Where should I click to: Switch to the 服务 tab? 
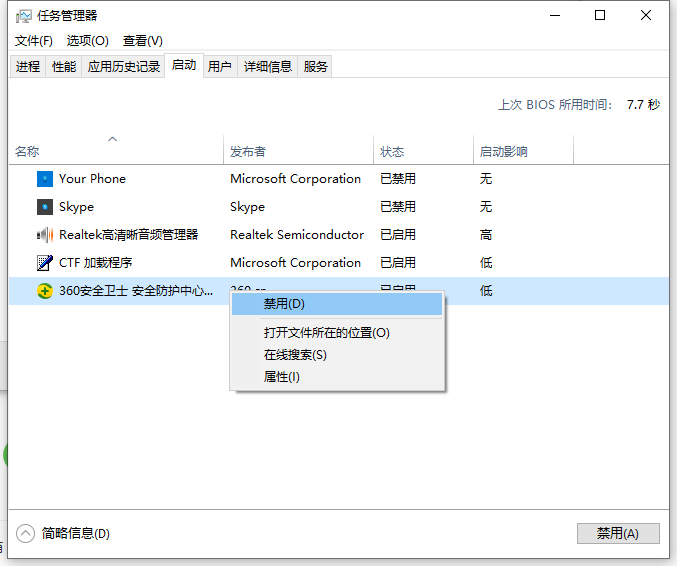tap(315, 66)
